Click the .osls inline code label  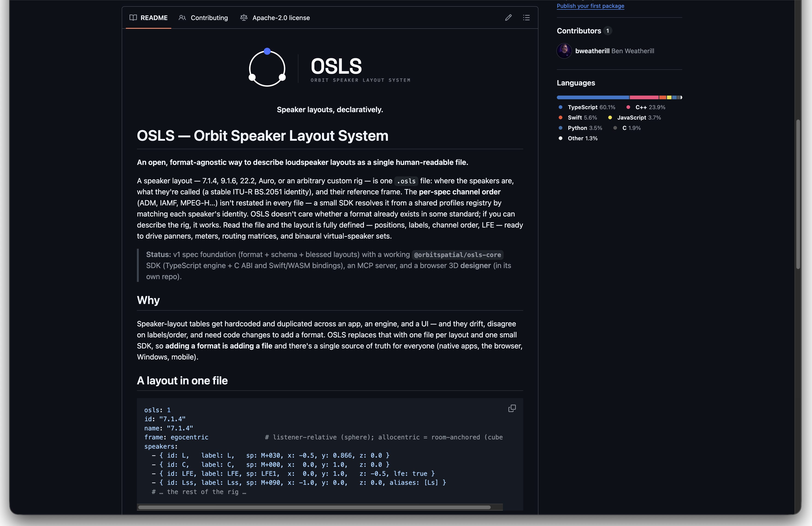click(x=406, y=181)
